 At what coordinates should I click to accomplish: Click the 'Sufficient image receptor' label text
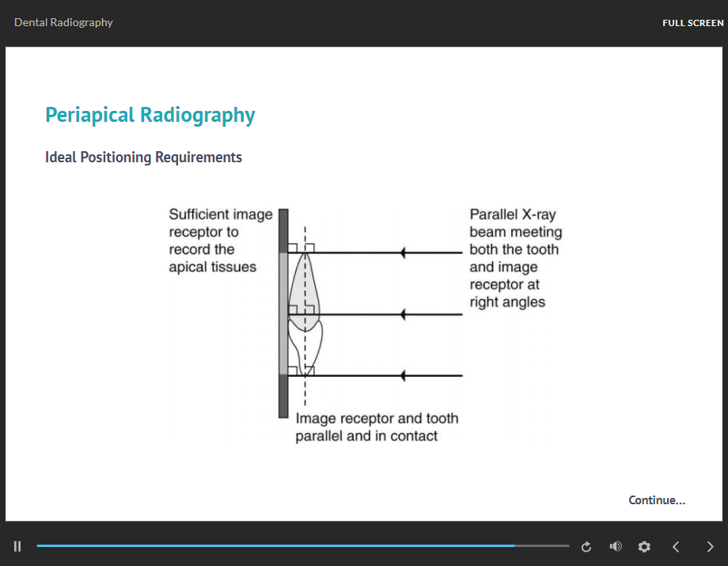(x=221, y=241)
